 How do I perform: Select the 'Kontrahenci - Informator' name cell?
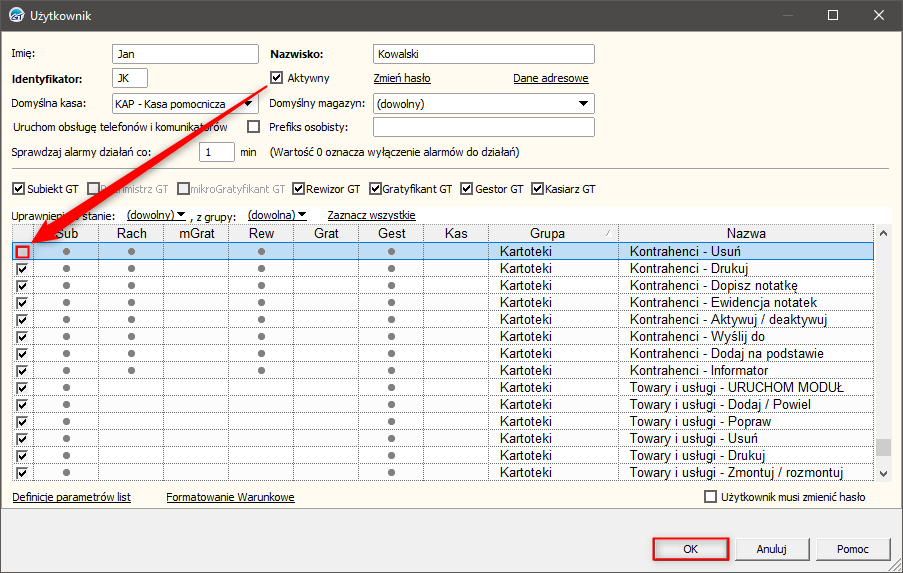746,371
